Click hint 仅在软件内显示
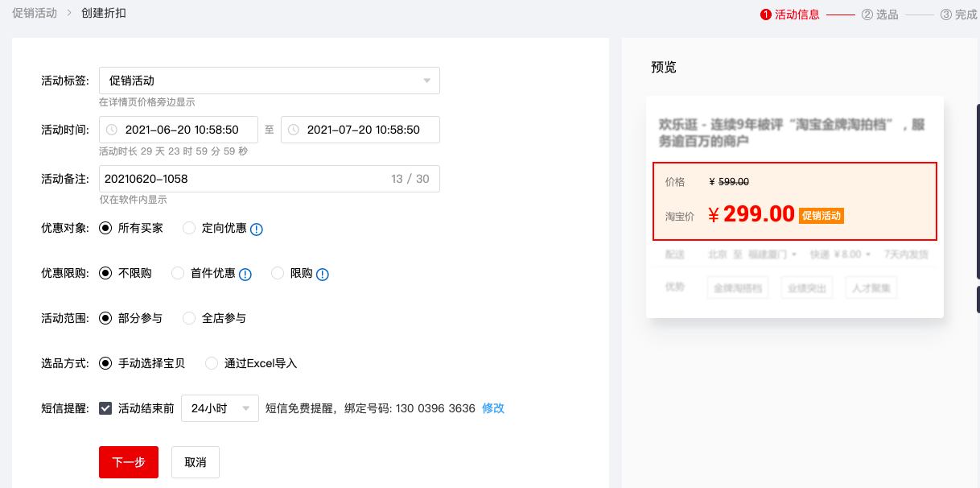980x488 pixels. (133, 200)
